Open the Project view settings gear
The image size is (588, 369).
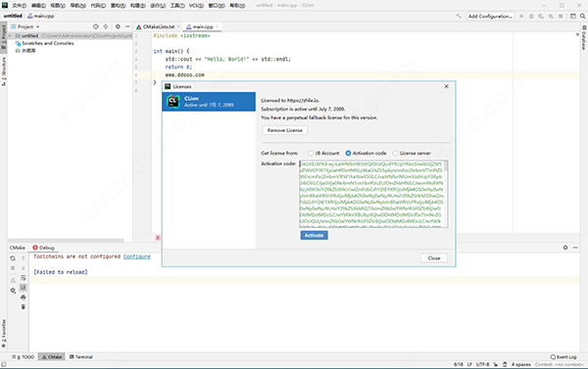[x=118, y=26]
